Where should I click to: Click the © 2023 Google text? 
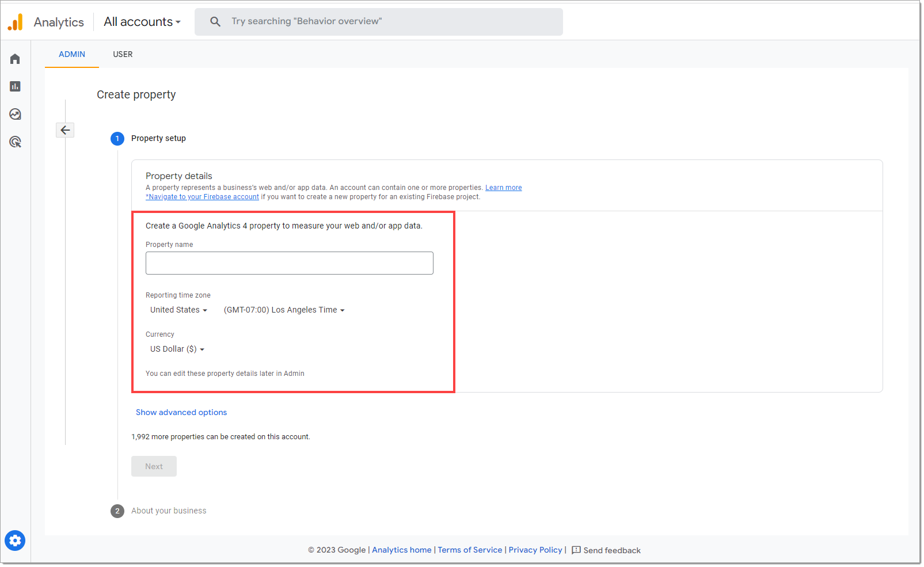pyautogui.click(x=337, y=550)
